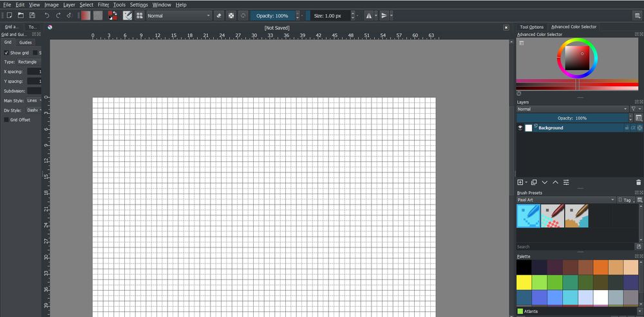This screenshot has height=317, width=644.
Task: Click the Y spacing input field
Action: [x=35, y=81]
